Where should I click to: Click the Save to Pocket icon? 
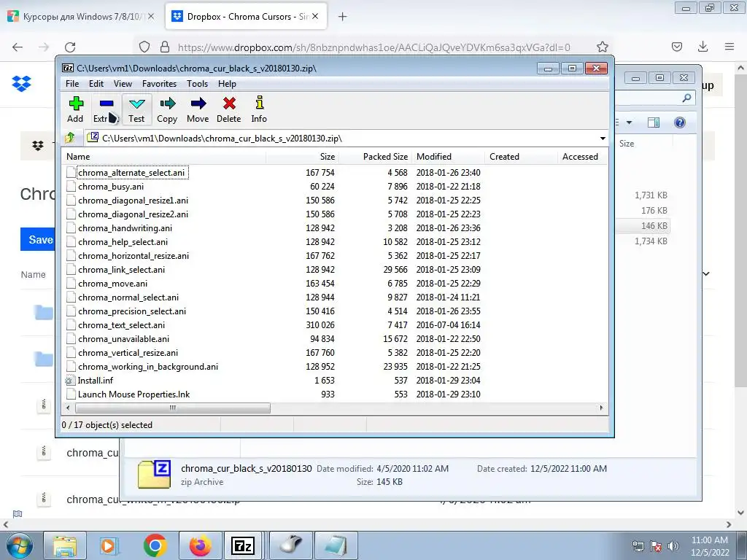click(676, 47)
